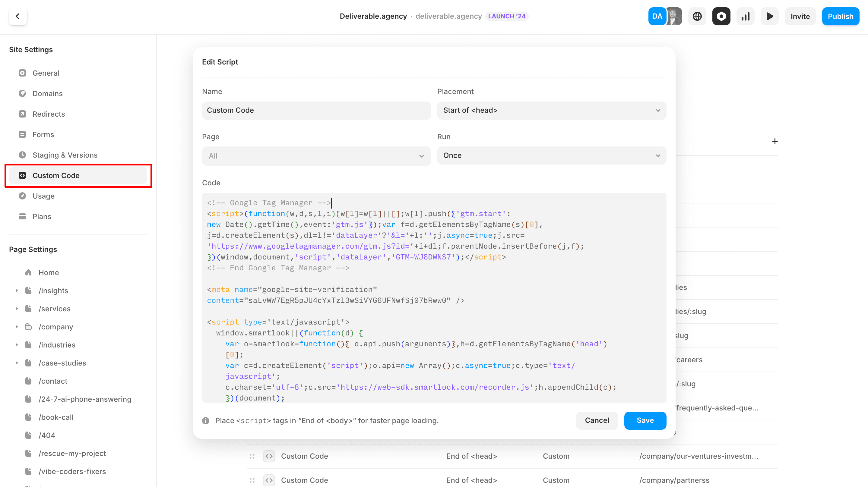Open Staging & Versions settings
Screen dimensions: 868x487
point(65,155)
